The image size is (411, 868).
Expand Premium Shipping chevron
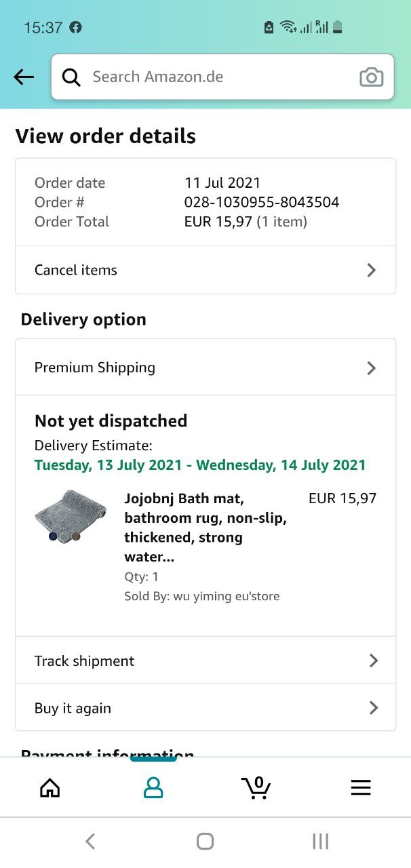tap(371, 368)
